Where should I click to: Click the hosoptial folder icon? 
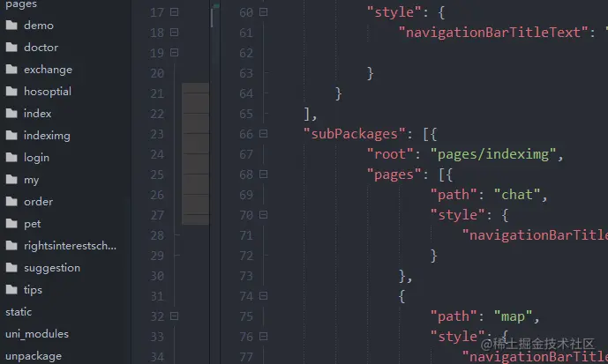[11, 92]
